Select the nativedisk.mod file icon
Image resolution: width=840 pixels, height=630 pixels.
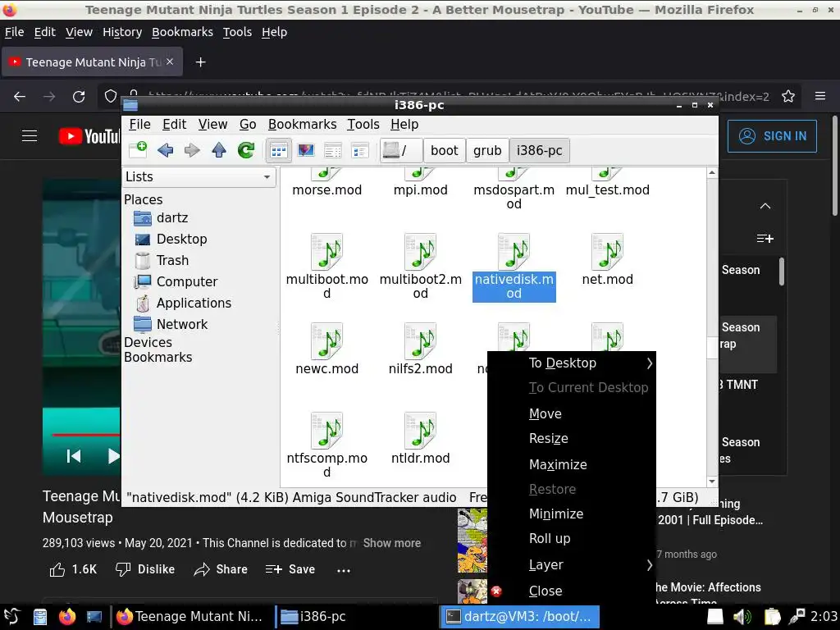(514, 252)
